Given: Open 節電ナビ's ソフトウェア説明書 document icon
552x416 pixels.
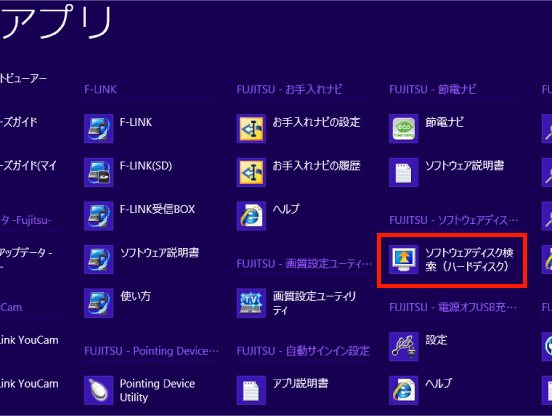Looking at the screenshot, I should pyautogui.click(x=403, y=172).
